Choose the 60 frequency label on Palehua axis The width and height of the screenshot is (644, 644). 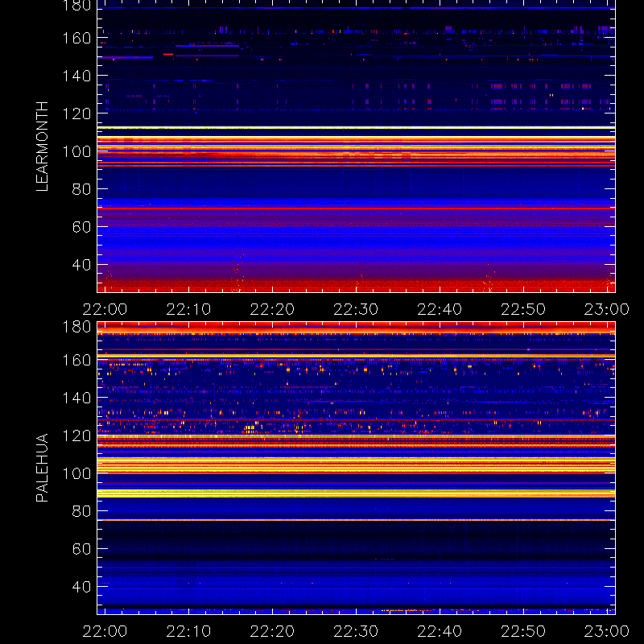(x=81, y=549)
